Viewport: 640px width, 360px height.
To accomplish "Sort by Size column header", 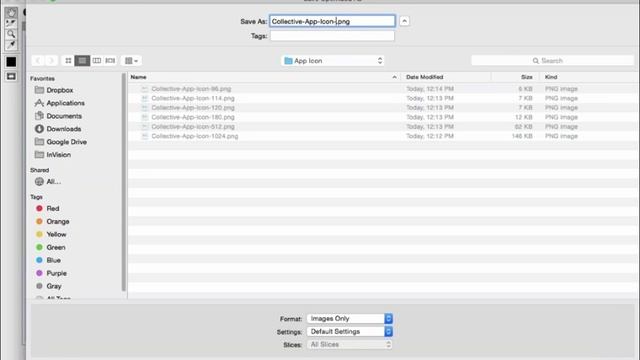I will [x=516, y=77].
